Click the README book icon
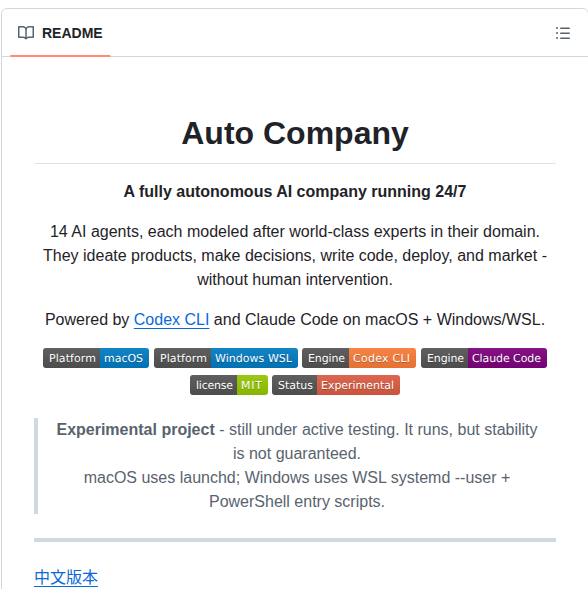Screen dimensions: 588x589 pyautogui.click(x=26, y=33)
